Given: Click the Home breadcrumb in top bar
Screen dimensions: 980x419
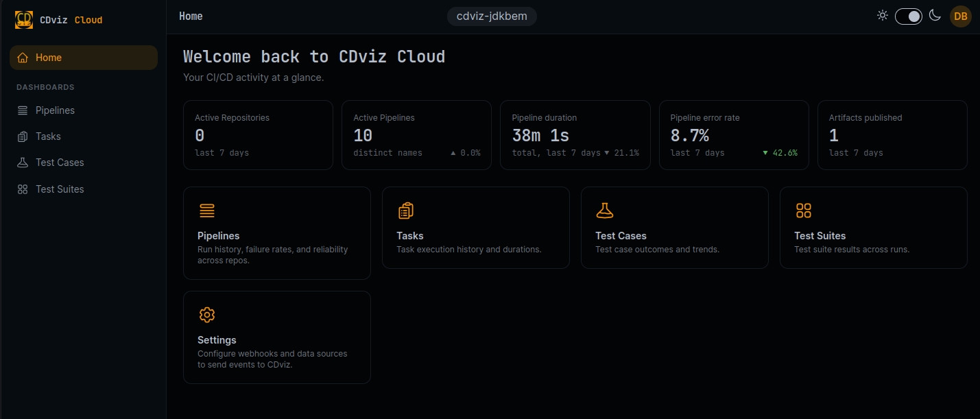Looking at the screenshot, I should [x=191, y=16].
